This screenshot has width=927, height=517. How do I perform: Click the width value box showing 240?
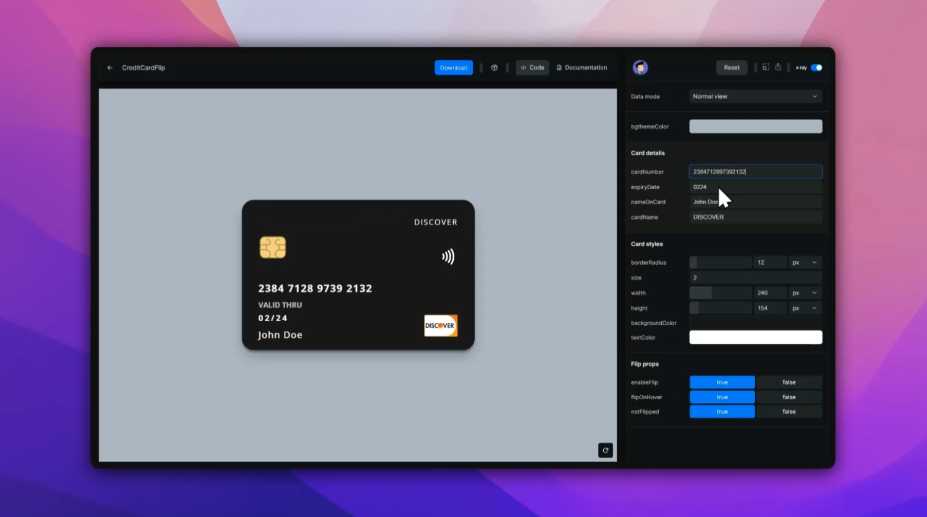click(770, 293)
